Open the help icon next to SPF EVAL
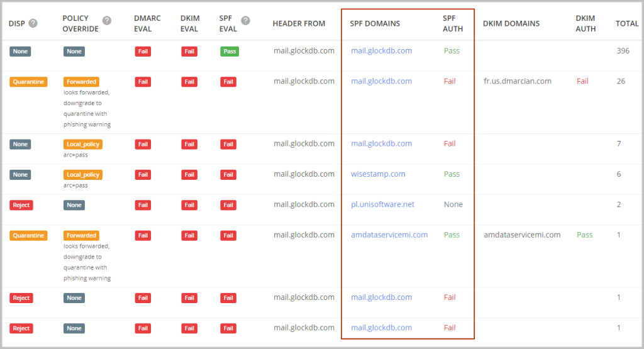Image resolution: width=644 pixels, height=349 pixels. (245, 20)
